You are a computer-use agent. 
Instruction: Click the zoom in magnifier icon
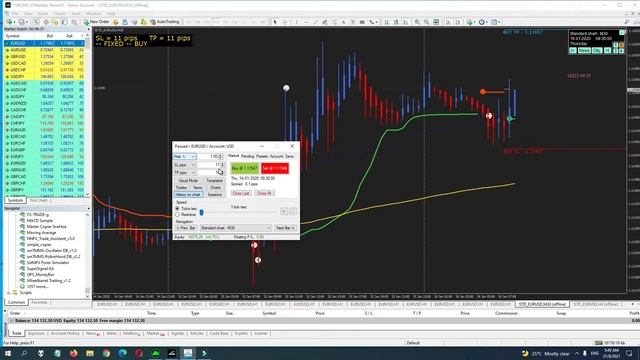coord(417,22)
